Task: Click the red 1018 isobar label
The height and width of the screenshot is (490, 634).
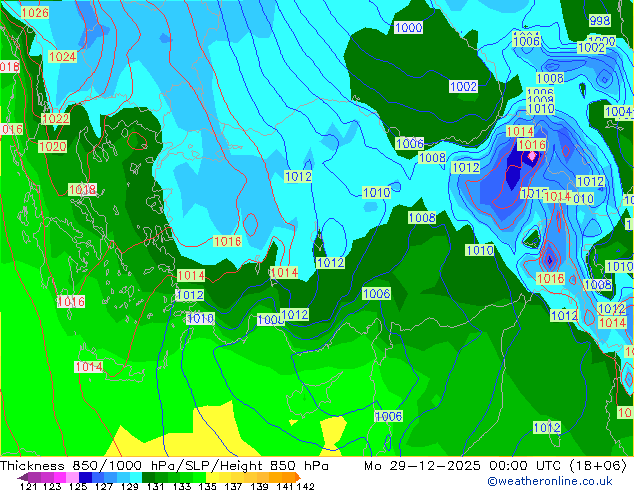Action: tap(82, 189)
